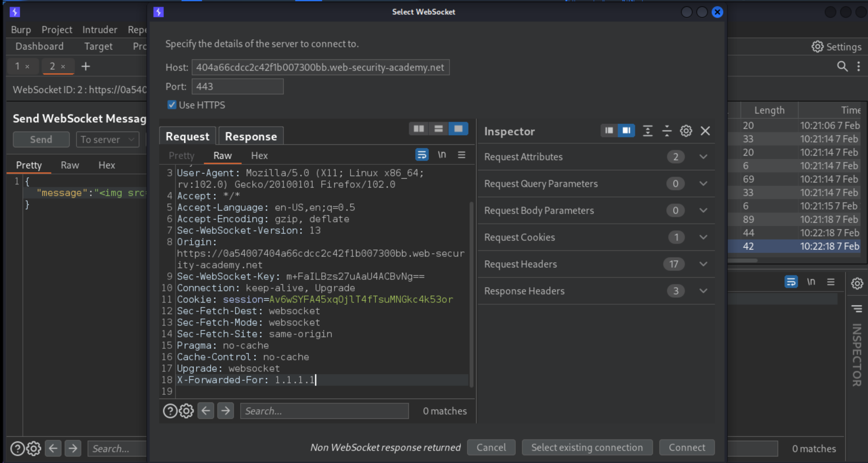
Task: Switch to the Request tab in dialog
Action: (187, 136)
